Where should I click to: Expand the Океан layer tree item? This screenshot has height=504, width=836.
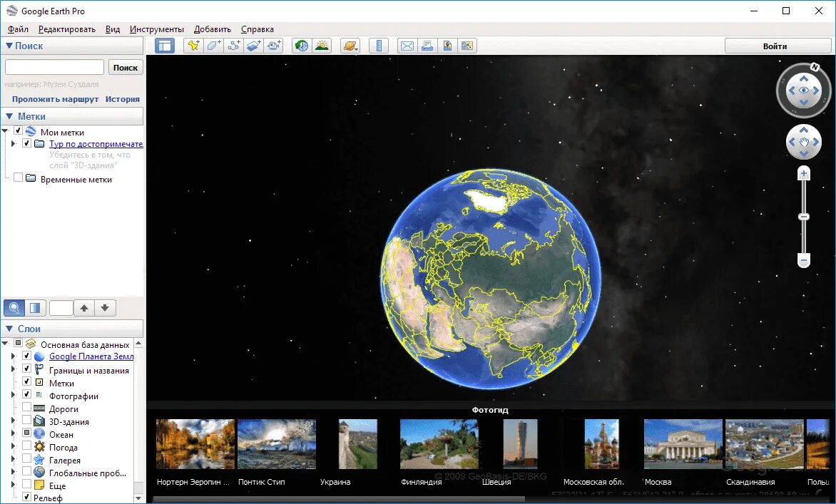coord(13,433)
